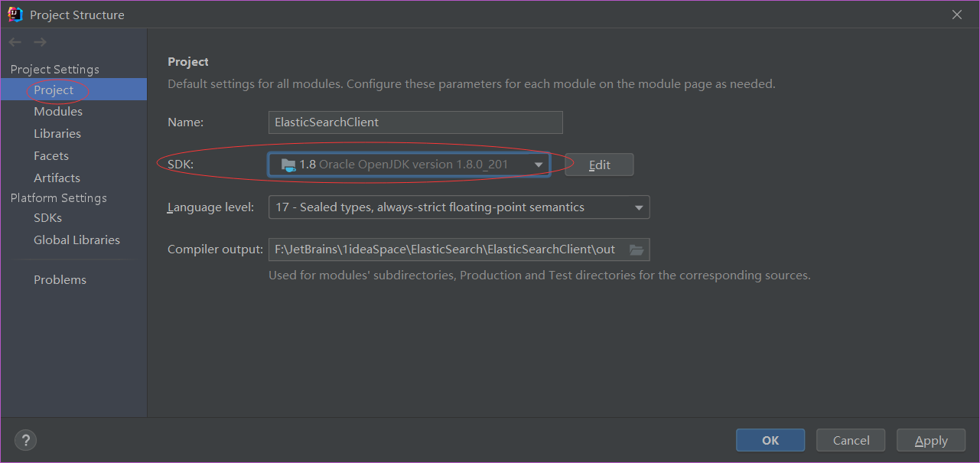Screen dimensions: 980x463
Task: Click the Edit SDK button
Action: pos(599,165)
